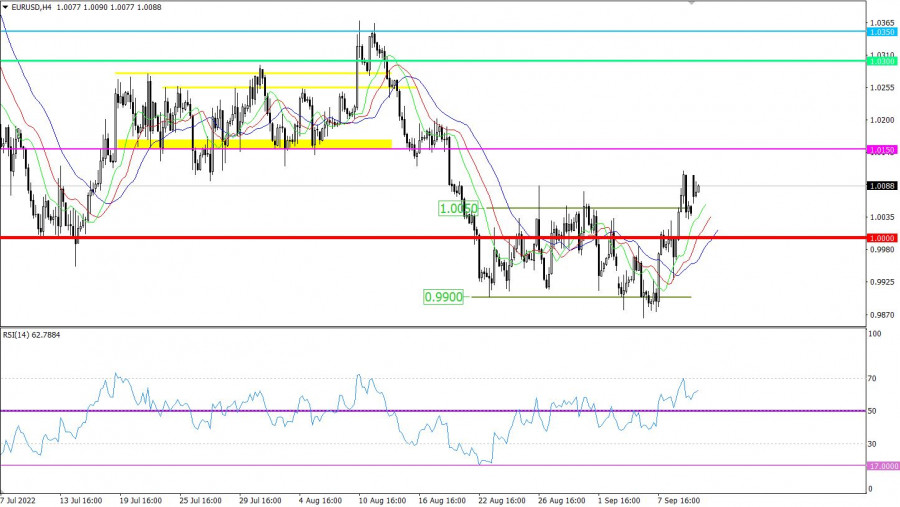The image size is (900, 507).
Task: Select the thick red 1.0000 horizontal line
Action: pos(300,238)
